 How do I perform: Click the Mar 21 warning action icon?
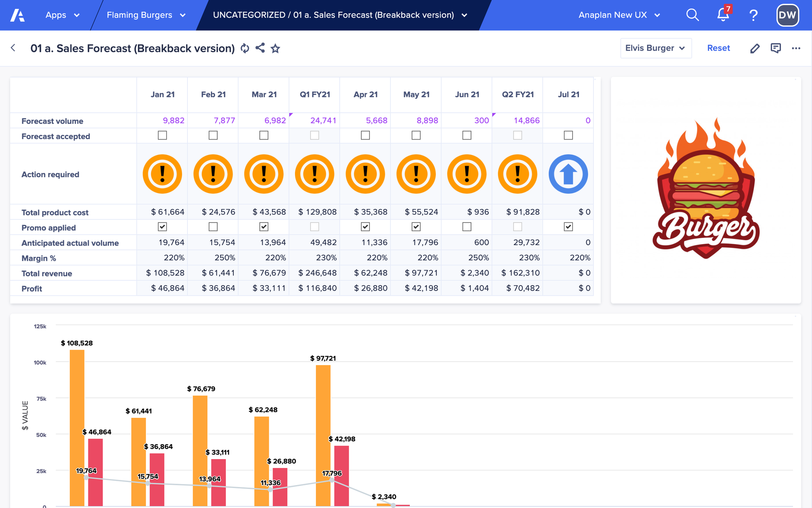click(264, 174)
